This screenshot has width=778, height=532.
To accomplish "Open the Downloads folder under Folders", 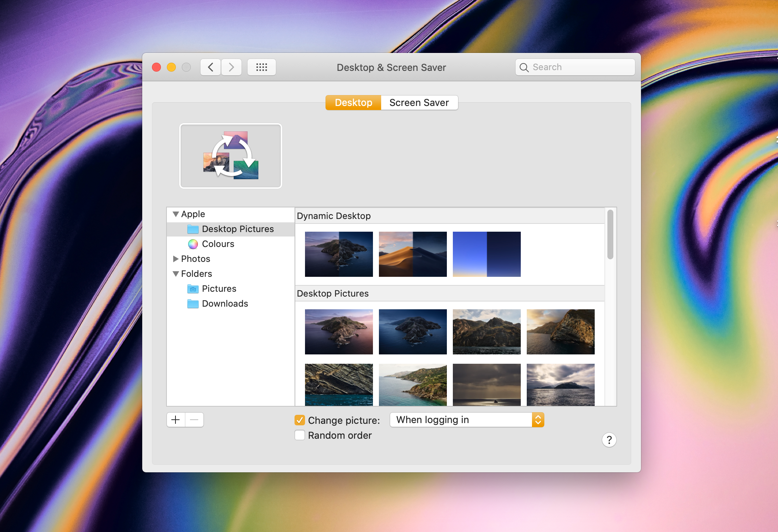I will pos(225,303).
